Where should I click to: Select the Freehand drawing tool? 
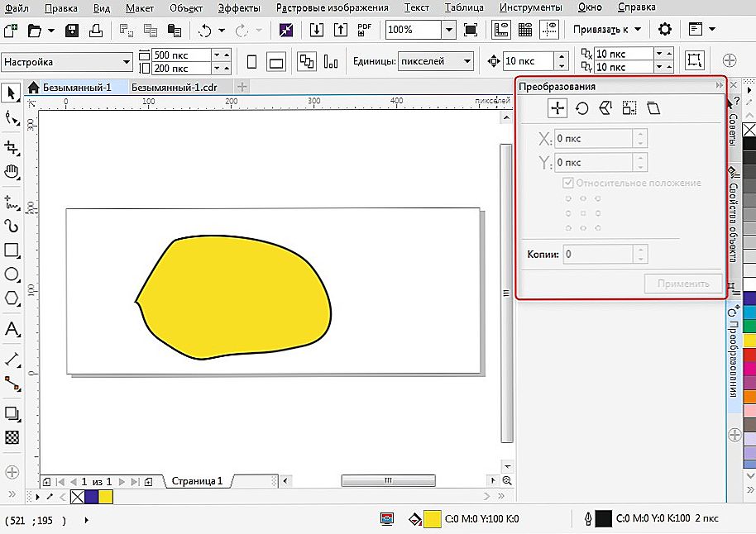point(12,202)
